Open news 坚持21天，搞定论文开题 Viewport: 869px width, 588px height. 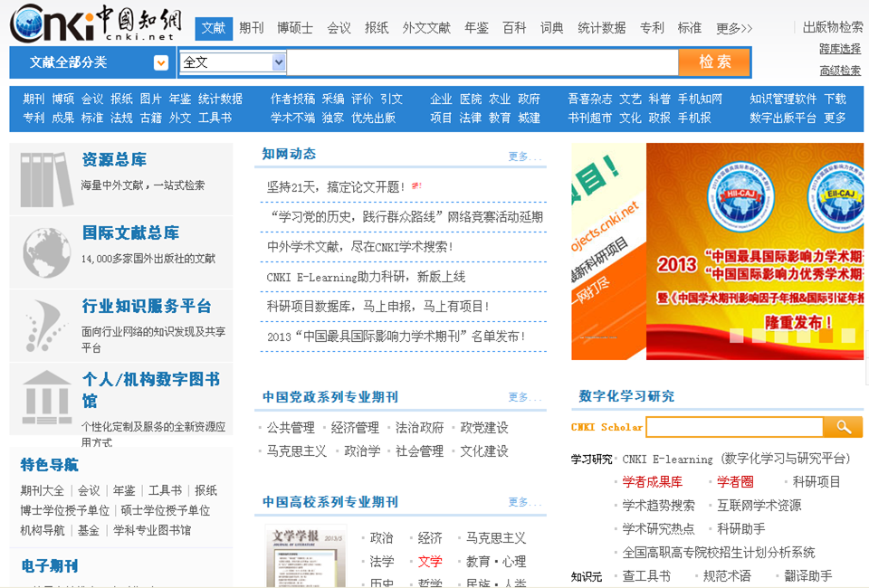tap(337, 187)
